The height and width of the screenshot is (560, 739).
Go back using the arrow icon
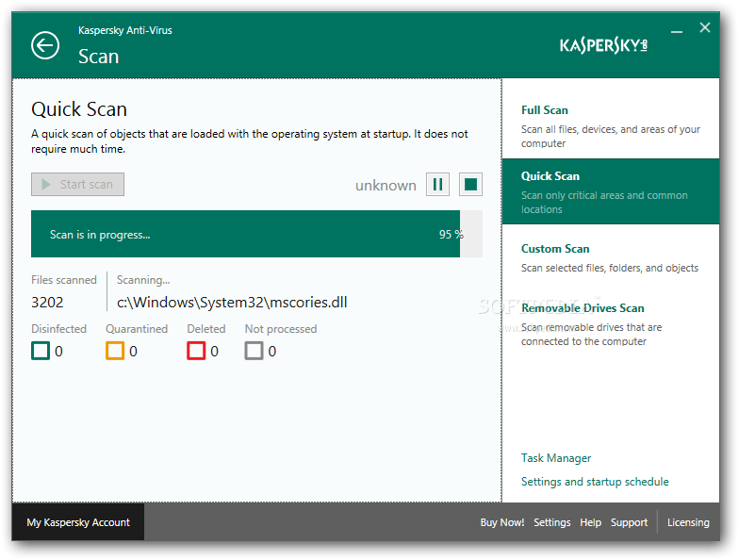point(45,45)
